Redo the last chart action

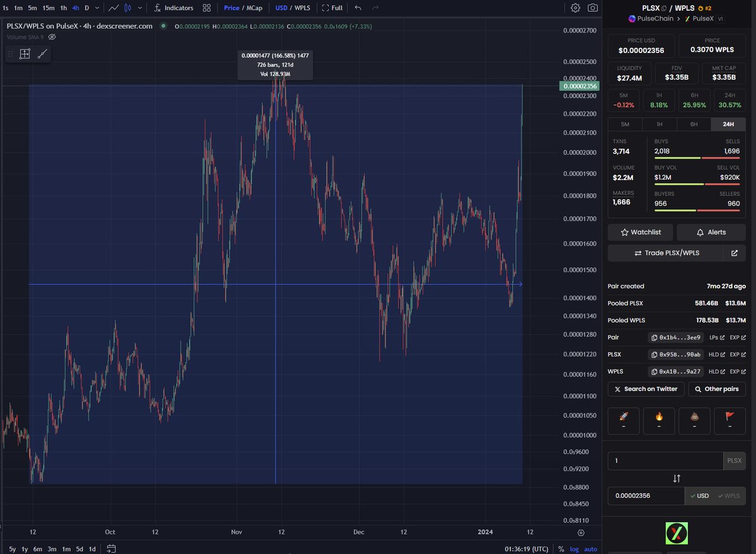(x=376, y=8)
